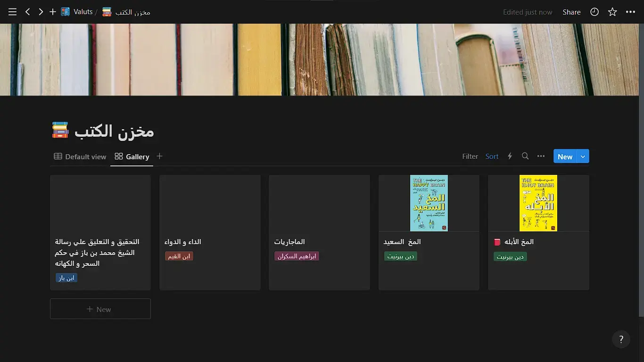The width and height of the screenshot is (644, 362).
Task: Select the Gallery view tab
Action: 132,156
